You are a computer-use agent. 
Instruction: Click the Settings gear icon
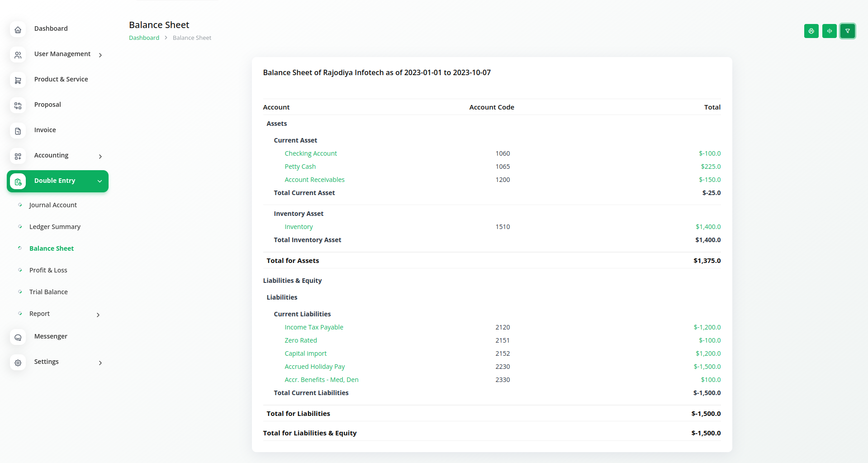tap(18, 363)
